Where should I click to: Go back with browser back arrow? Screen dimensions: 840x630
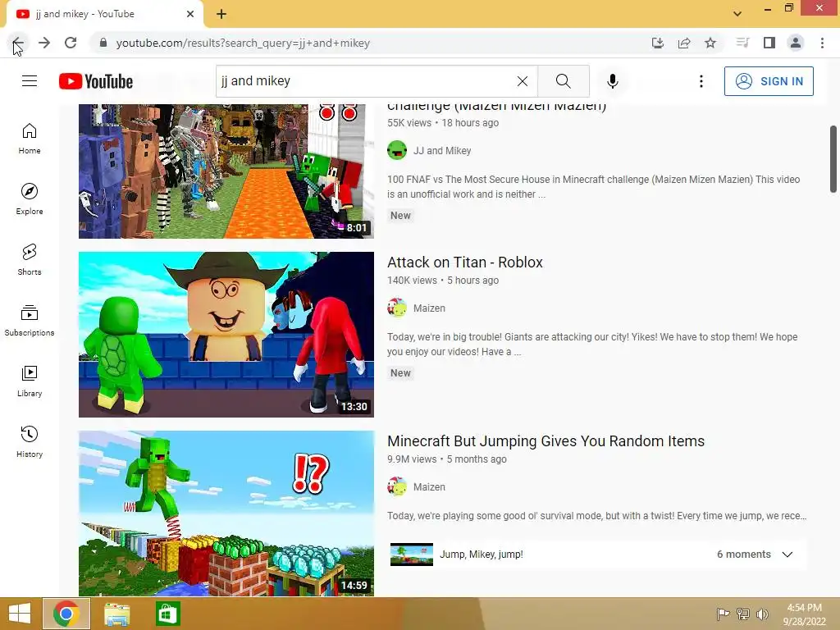coord(18,43)
